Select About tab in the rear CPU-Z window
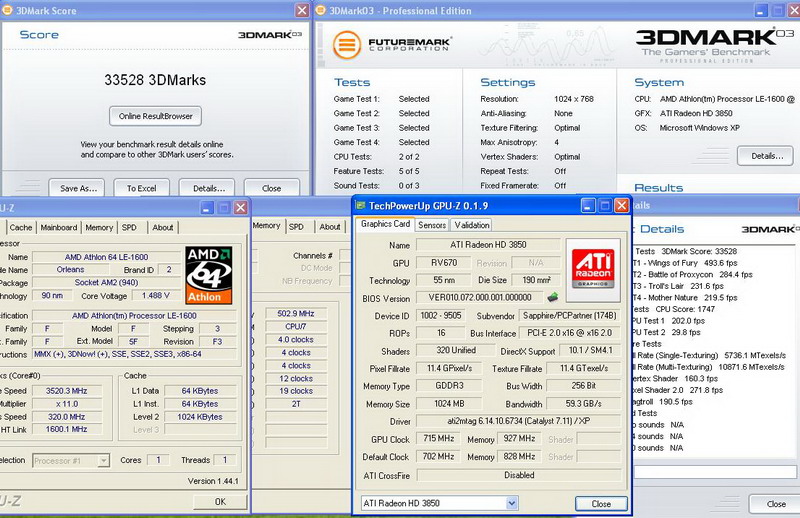The width and height of the screenshot is (800, 518). click(330, 227)
